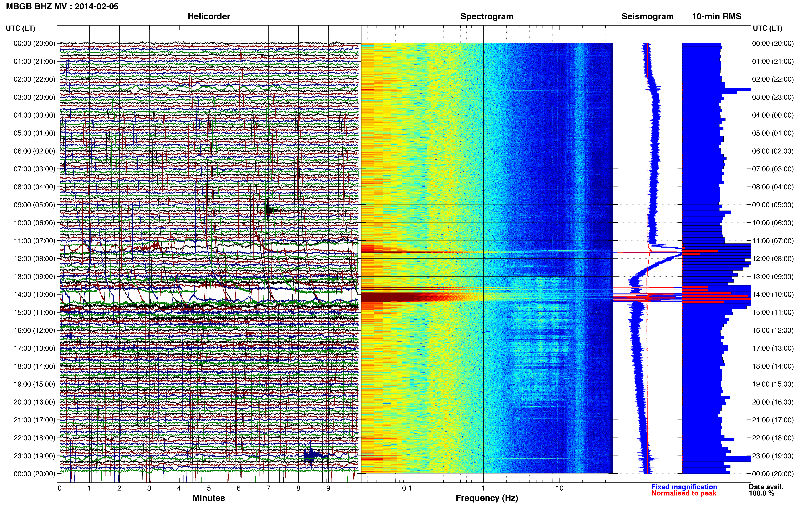
Task: Click '08:00 (04:00)' on the left time axis
Action: point(34,187)
